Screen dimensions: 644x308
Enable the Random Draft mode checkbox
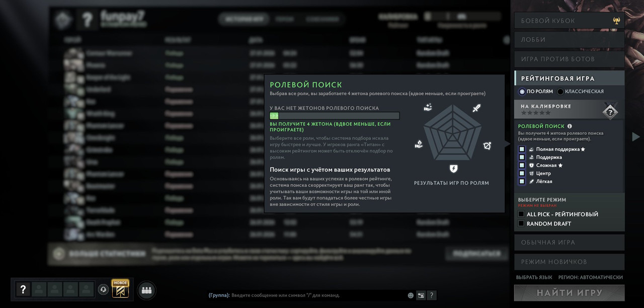521,224
